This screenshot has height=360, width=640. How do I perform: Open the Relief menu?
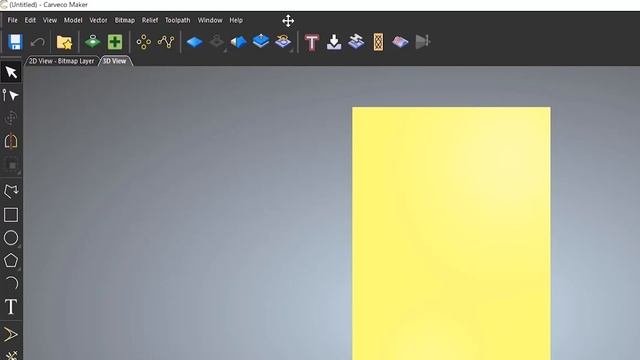tap(150, 20)
